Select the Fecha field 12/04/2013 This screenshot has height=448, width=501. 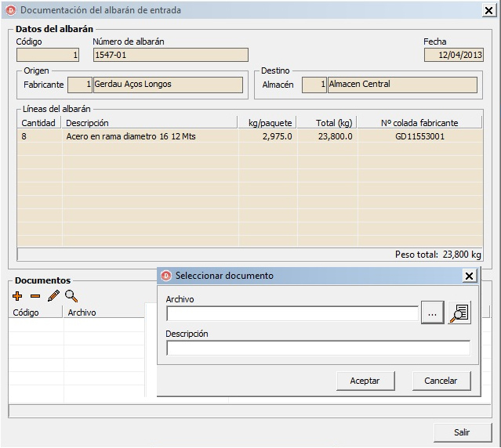(x=454, y=55)
